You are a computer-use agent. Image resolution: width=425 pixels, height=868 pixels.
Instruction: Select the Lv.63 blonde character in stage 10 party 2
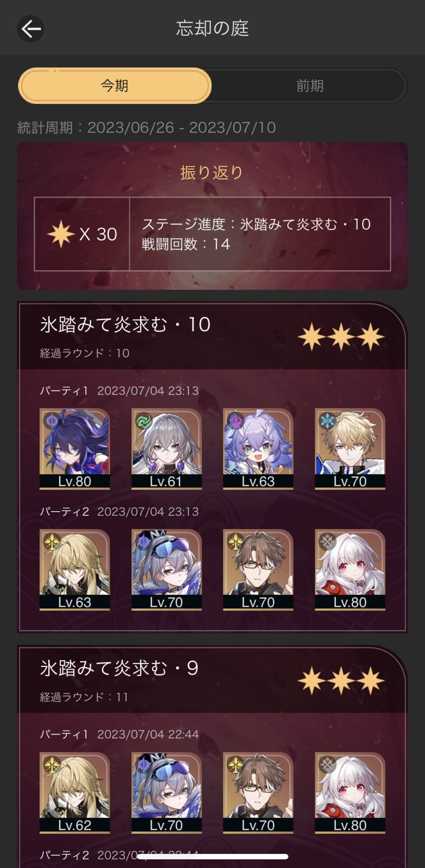(75, 570)
